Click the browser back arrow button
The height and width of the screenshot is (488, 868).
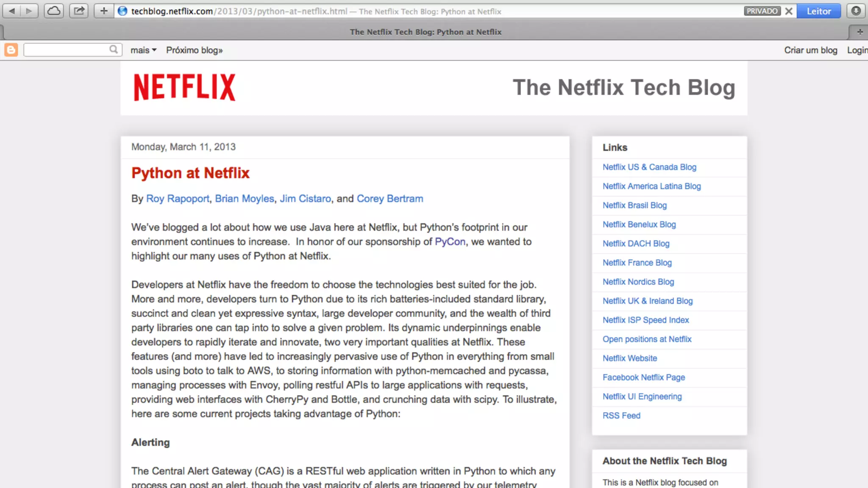(x=12, y=11)
